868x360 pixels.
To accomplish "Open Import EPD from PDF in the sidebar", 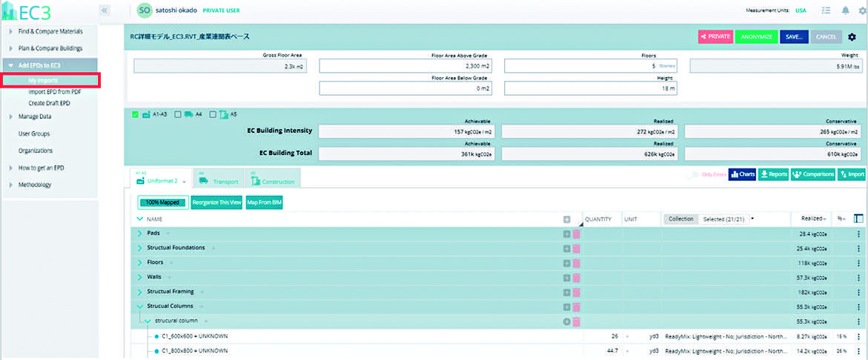I will (55, 92).
